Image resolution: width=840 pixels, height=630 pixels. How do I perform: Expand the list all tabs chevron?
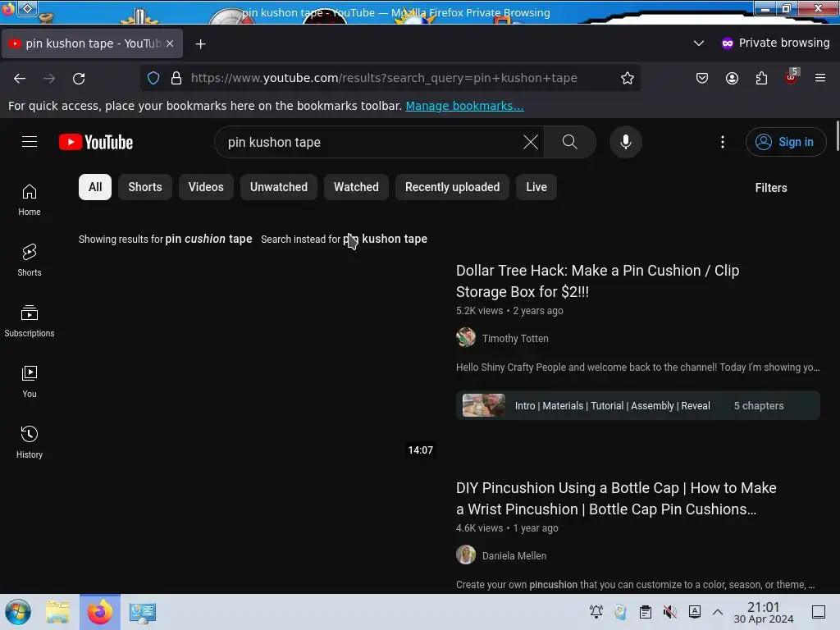[x=699, y=43]
